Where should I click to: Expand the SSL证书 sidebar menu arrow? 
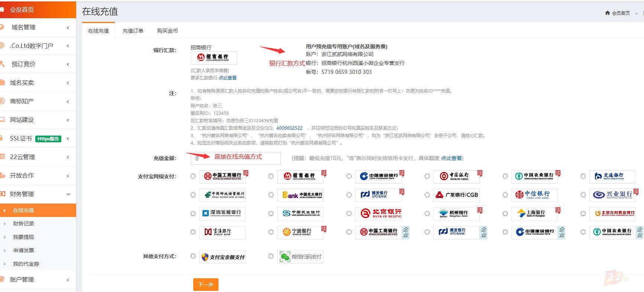click(68, 139)
